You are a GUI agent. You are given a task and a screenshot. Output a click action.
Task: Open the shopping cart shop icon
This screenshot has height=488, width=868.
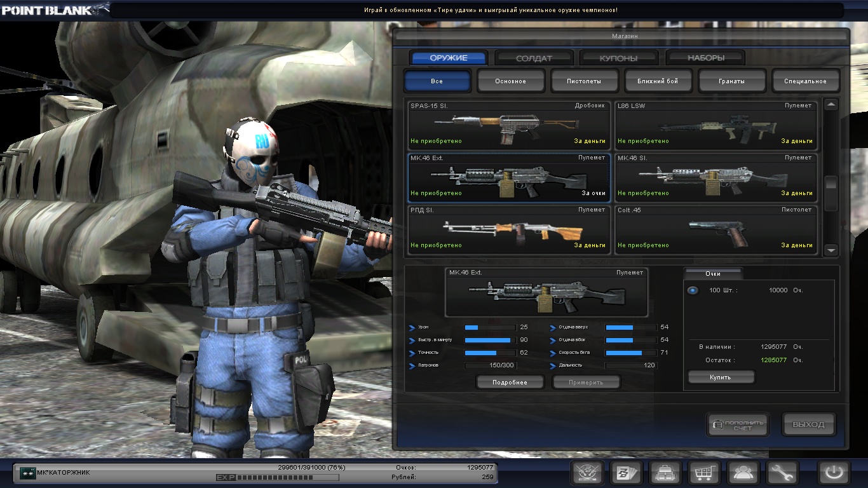click(705, 473)
